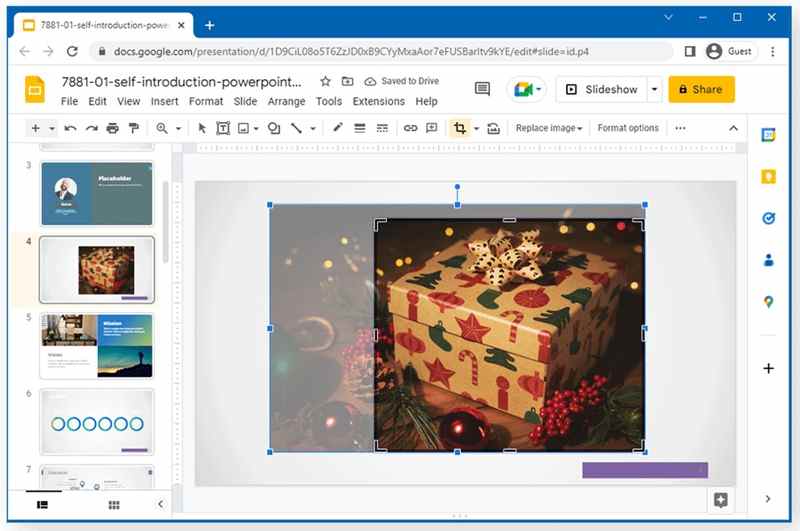This screenshot has width=800, height=531.
Task: Open Google Maps side panel
Action: (x=768, y=302)
